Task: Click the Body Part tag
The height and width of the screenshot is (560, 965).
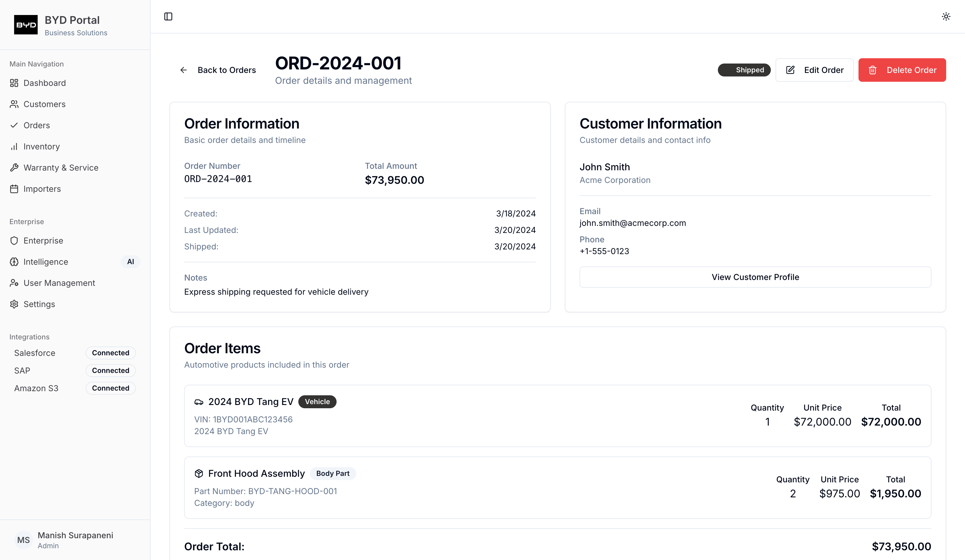Action: click(333, 474)
